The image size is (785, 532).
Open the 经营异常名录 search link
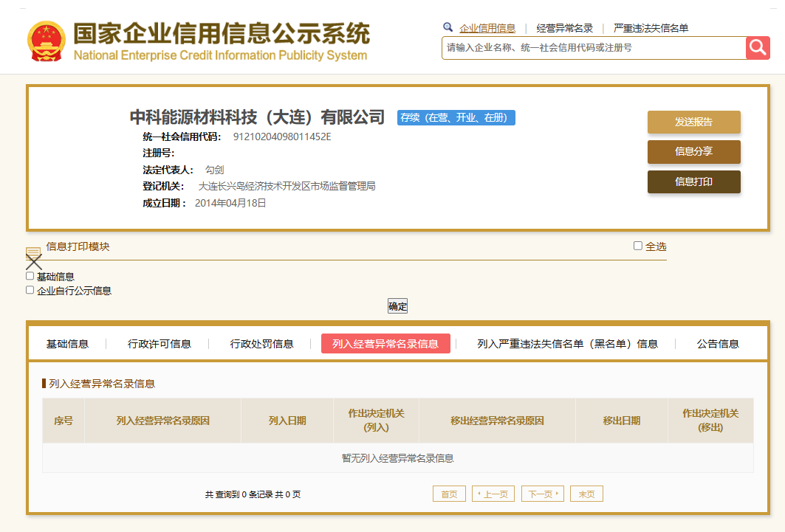coord(564,28)
